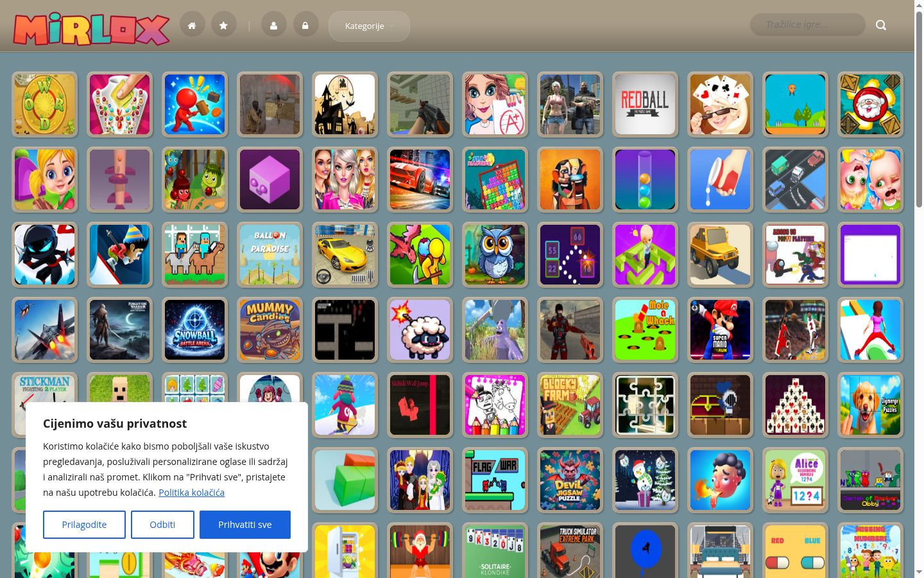Open the yellow sports car parking game
Screen dimensions: 924x578
click(x=345, y=254)
